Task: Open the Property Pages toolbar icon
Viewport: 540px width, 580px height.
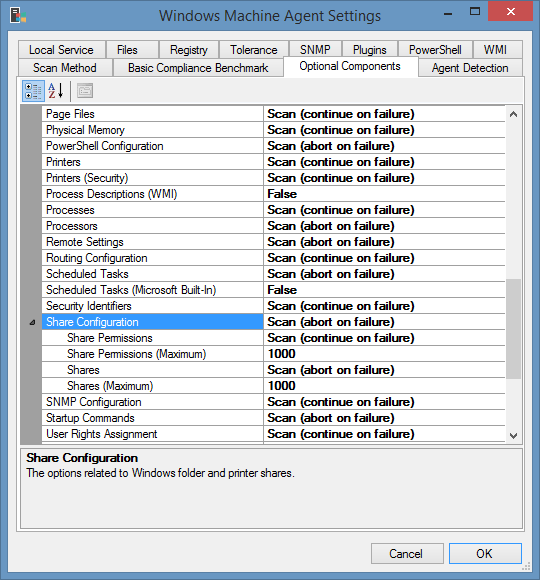Action: pos(85,91)
